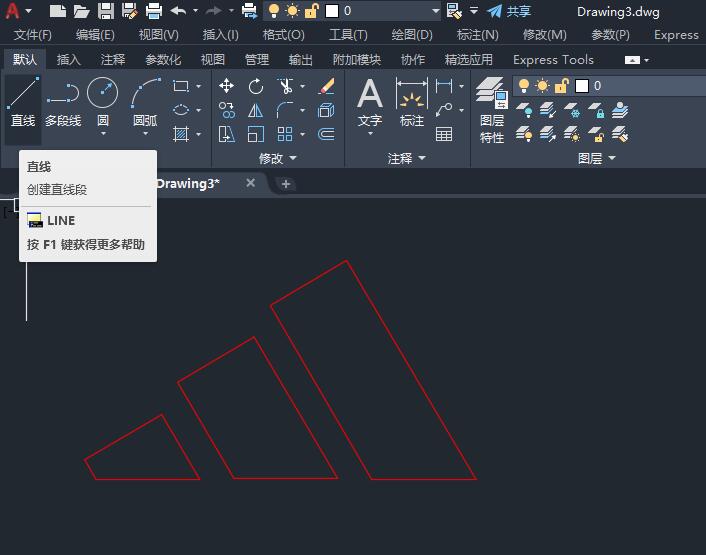The height and width of the screenshot is (555, 706).
Task: Unlock layer via the yellow open-padlock icon
Action: click(596, 134)
